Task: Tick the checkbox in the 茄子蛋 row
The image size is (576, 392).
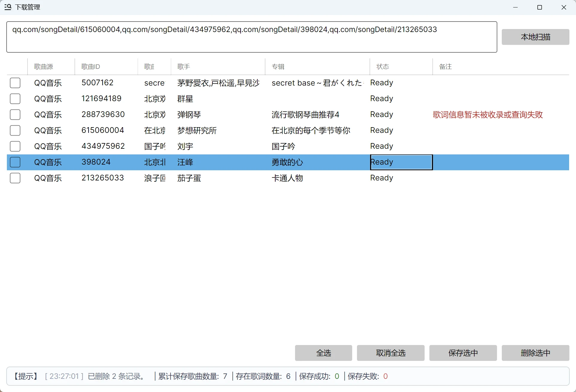Action: point(15,178)
